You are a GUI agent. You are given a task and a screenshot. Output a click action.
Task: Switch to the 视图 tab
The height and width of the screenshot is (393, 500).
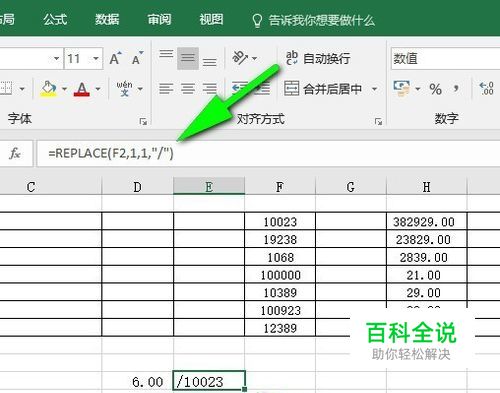(x=211, y=19)
